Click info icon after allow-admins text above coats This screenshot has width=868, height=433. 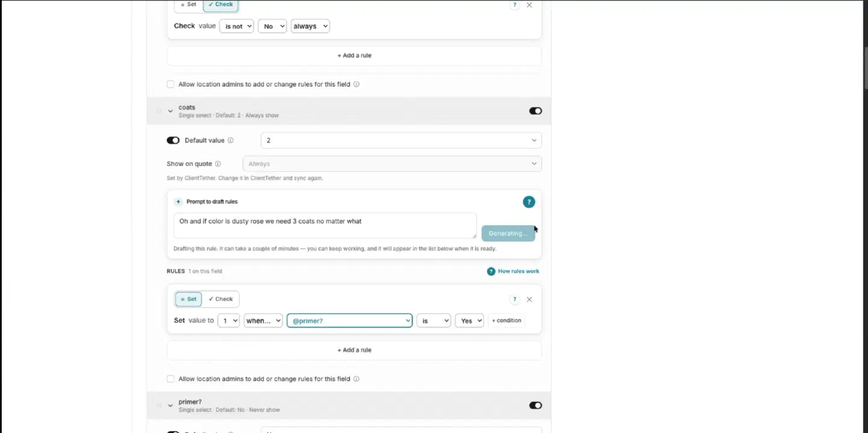pos(356,84)
